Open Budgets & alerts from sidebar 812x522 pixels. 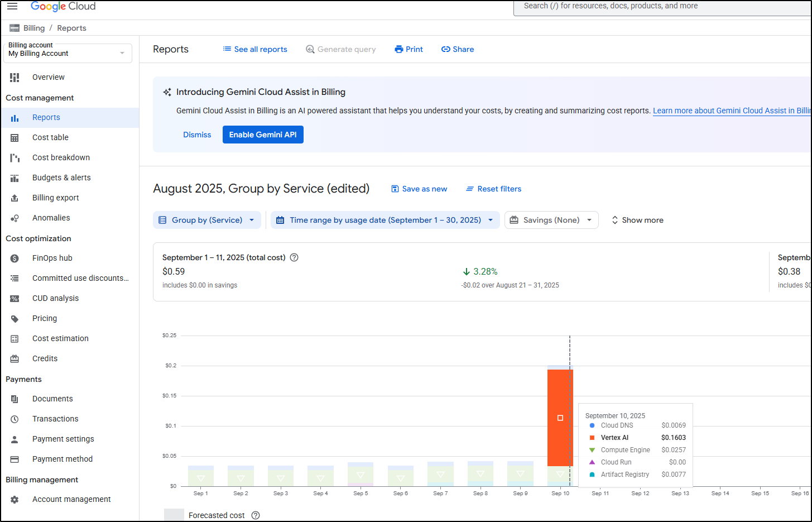click(61, 178)
